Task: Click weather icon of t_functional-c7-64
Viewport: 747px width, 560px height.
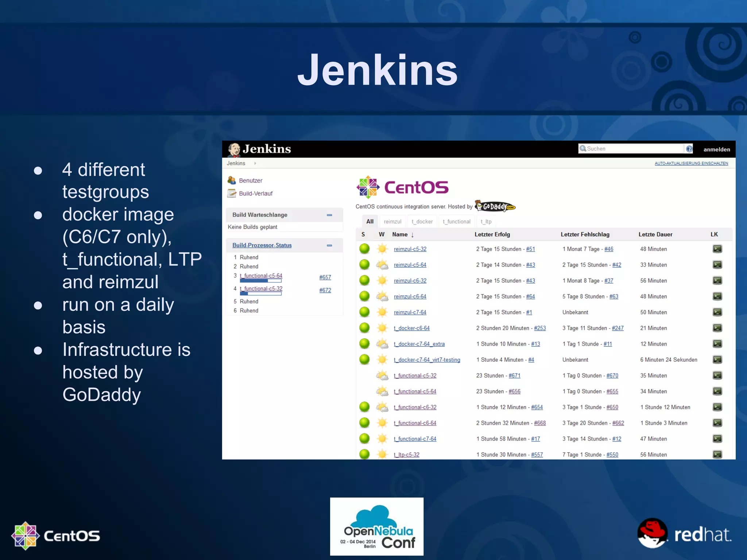Action: coord(382,439)
